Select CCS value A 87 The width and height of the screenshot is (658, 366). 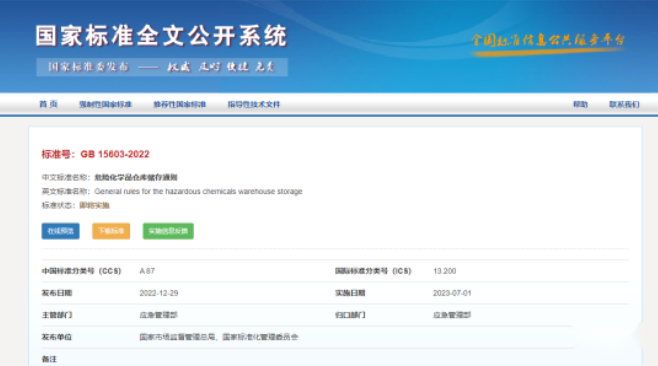pyautogui.click(x=147, y=271)
